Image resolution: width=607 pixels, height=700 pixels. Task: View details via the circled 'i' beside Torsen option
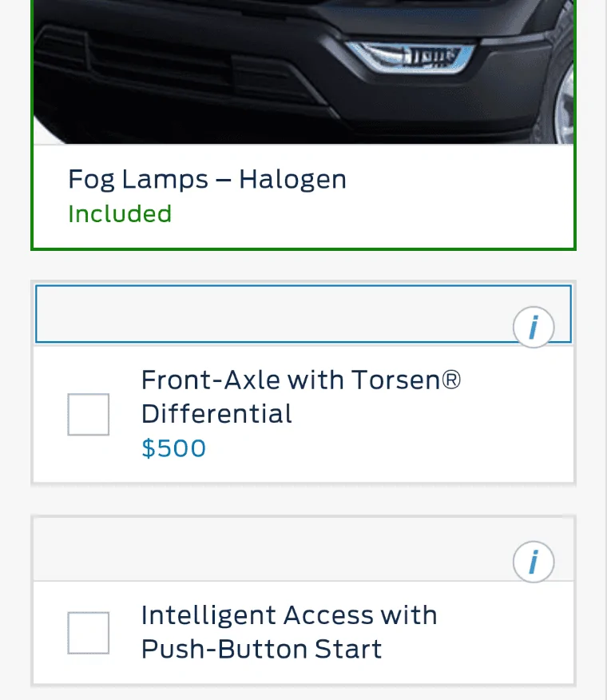[534, 327]
